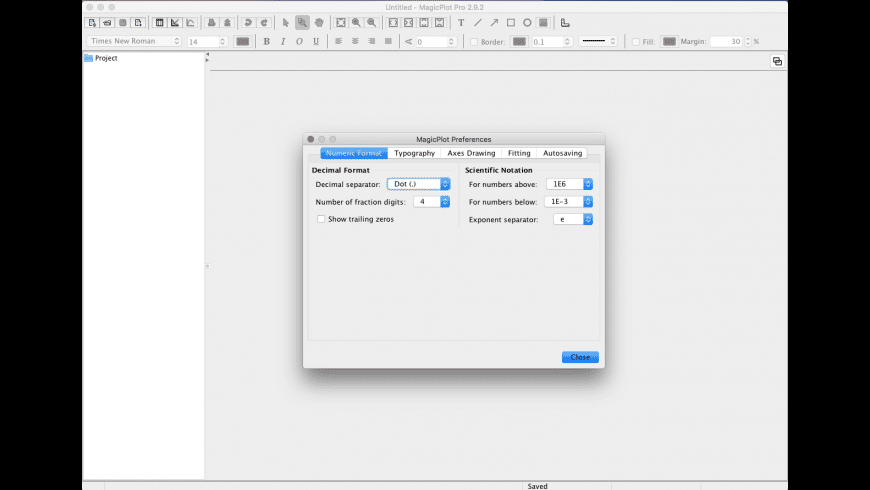
Task: Click the Open Project folder icon
Action: (107, 23)
